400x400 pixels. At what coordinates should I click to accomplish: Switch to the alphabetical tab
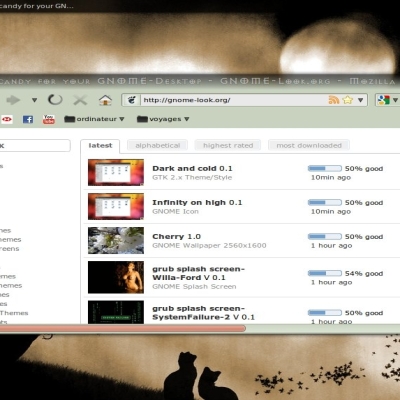(x=157, y=145)
